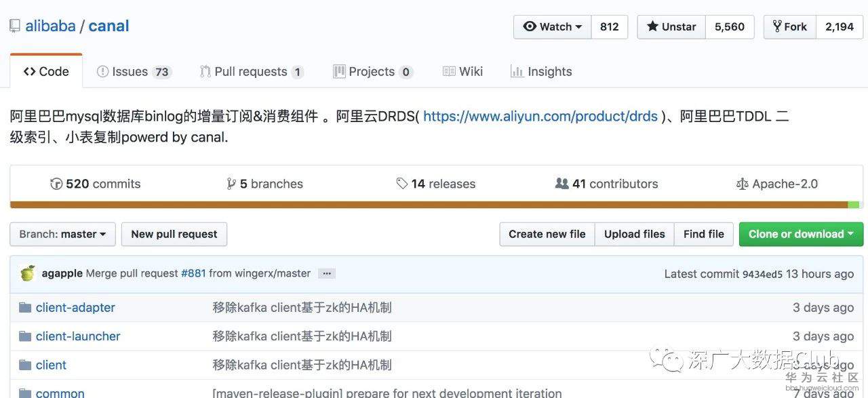
Task: Click the Apache-2.0 license scale icon
Action: 741,184
